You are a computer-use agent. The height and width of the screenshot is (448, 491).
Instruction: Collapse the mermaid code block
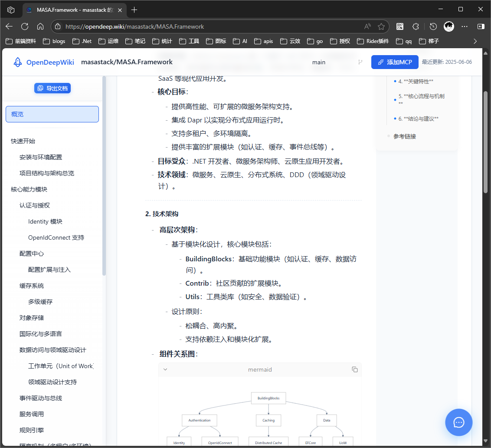point(165,369)
